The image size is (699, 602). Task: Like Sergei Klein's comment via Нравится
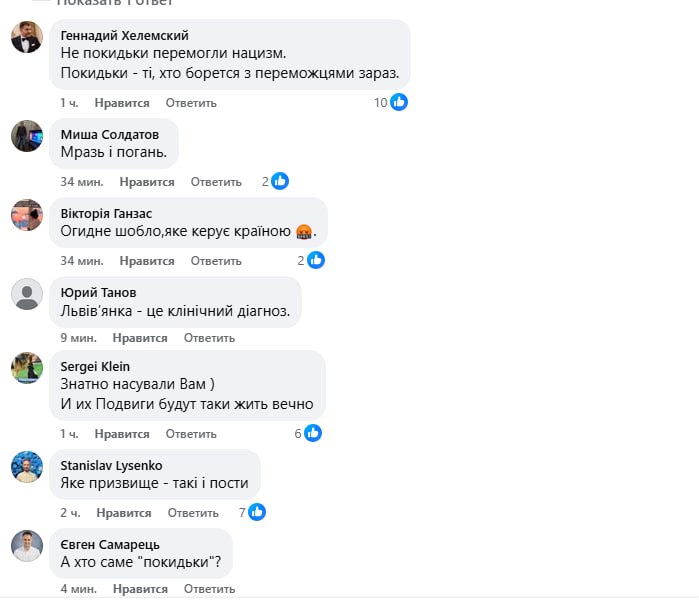point(122,434)
